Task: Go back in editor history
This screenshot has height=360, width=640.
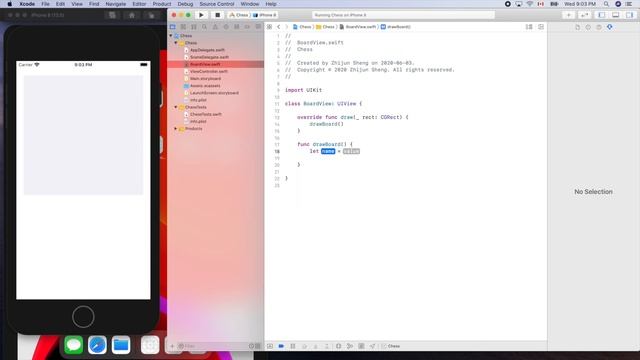Action: (279, 27)
